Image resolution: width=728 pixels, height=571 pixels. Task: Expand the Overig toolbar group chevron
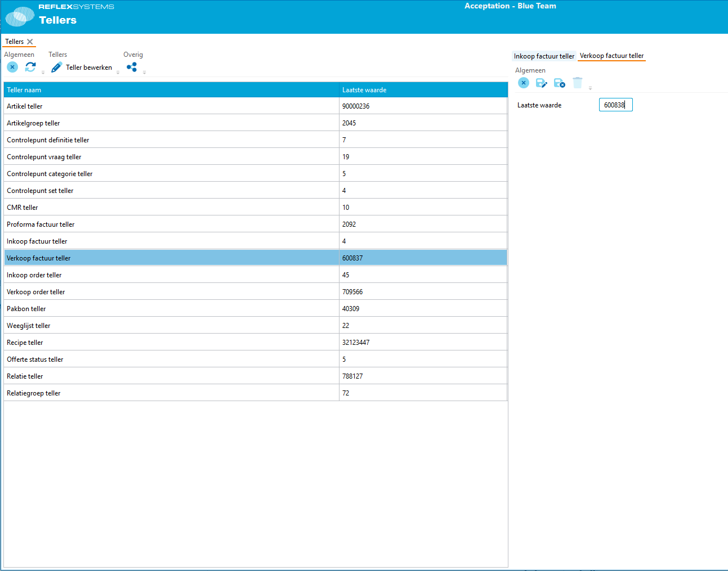point(144,72)
